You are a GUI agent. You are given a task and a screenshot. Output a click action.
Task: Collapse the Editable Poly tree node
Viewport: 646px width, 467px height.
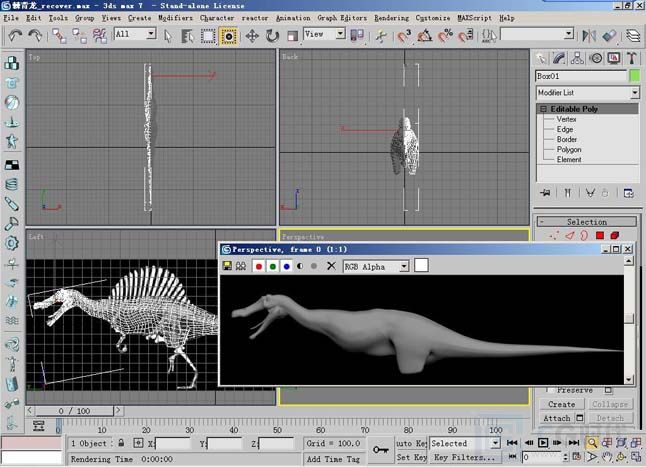tap(543, 109)
